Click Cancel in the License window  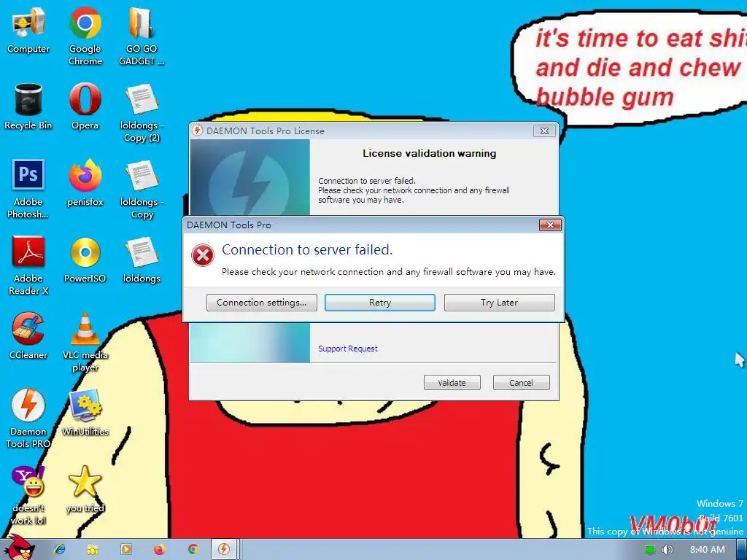click(x=521, y=382)
